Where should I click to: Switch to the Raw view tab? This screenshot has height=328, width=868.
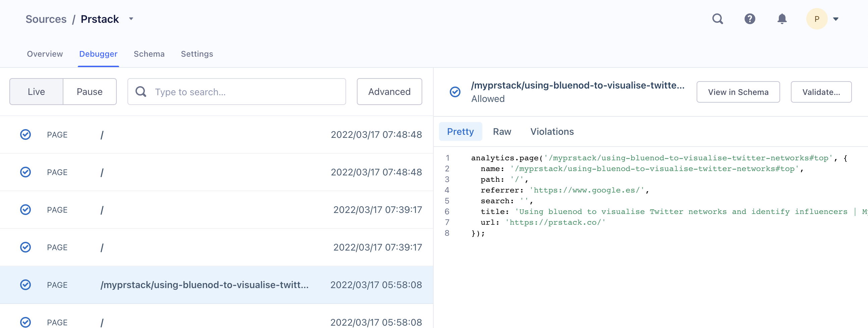(x=502, y=131)
